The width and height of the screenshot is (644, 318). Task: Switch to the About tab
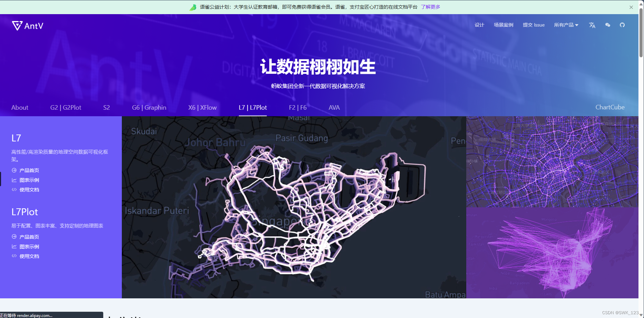pyautogui.click(x=20, y=108)
